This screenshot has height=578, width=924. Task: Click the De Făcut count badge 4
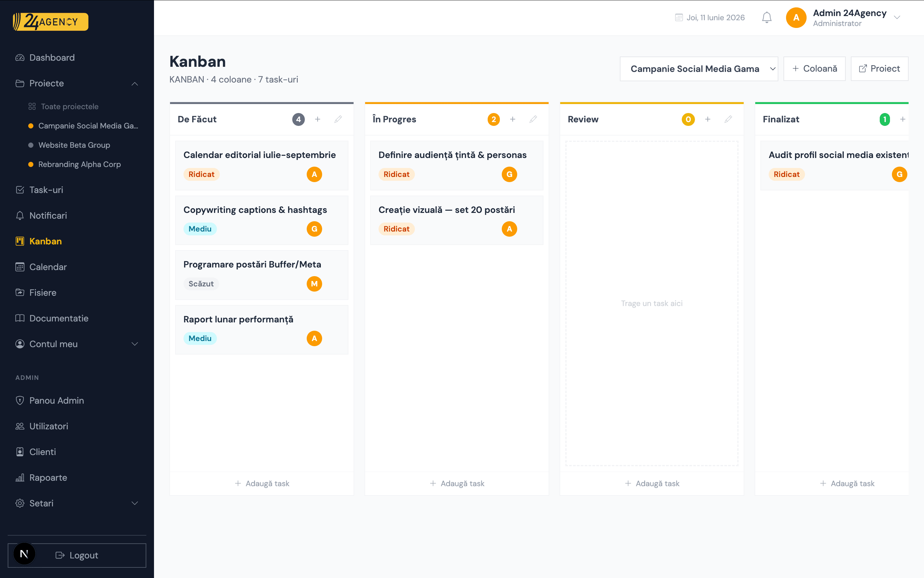click(x=299, y=119)
